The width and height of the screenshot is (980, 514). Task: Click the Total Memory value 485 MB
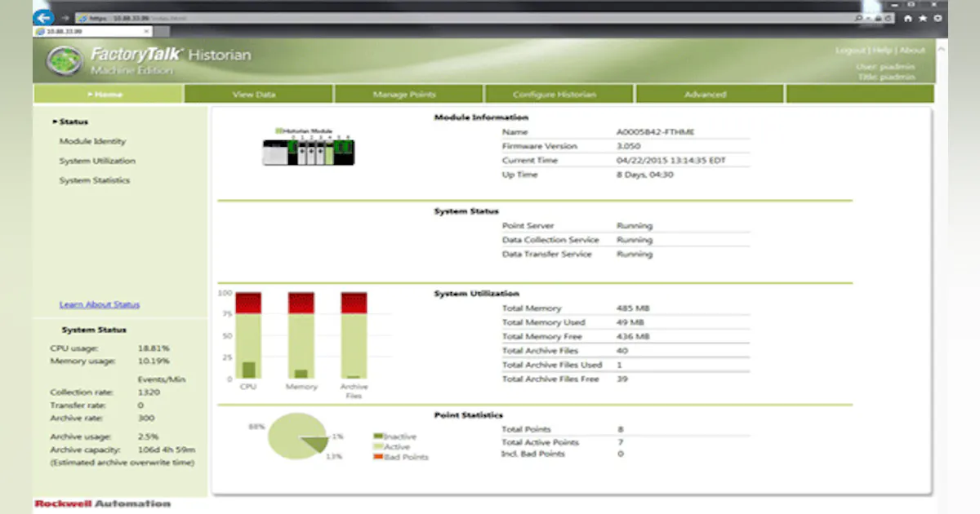coord(634,308)
